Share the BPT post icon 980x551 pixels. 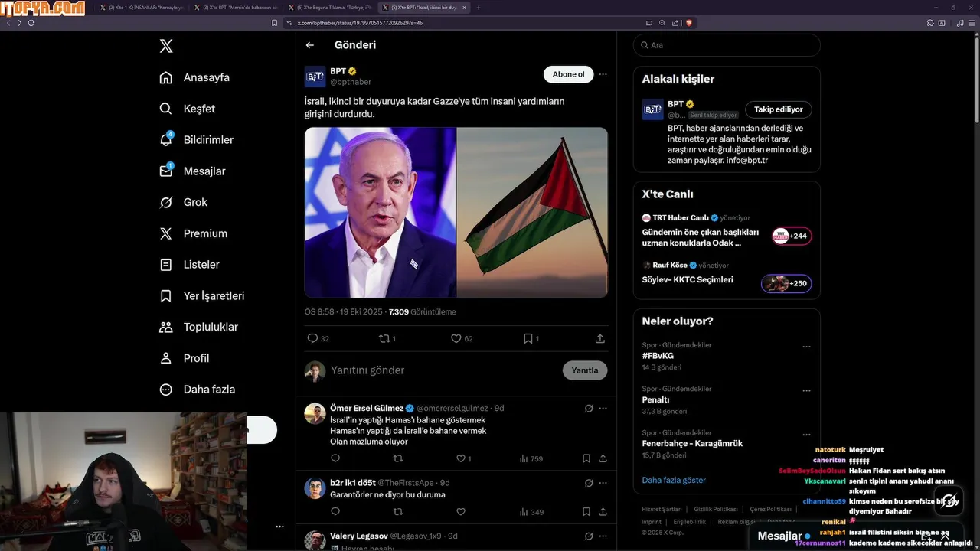tap(600, 338)
